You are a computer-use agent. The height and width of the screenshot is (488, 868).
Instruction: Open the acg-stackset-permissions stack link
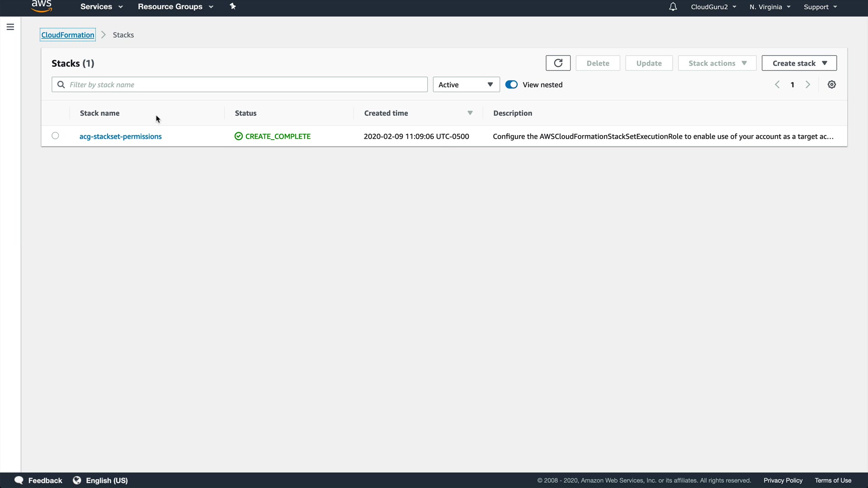(x=120, y=136)
